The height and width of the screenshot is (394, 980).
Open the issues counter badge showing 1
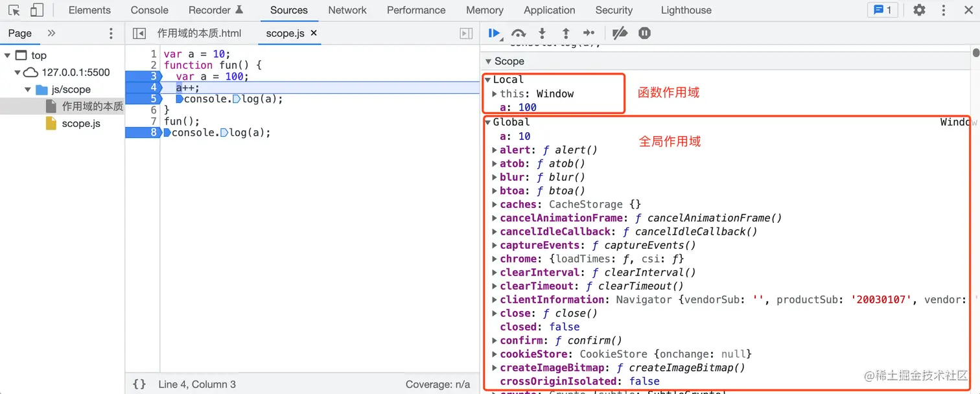883,10
